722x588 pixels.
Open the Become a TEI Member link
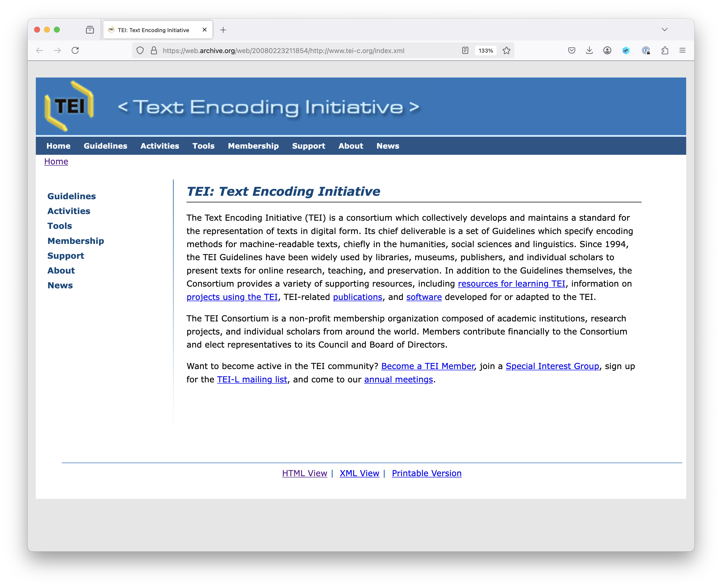427,366
